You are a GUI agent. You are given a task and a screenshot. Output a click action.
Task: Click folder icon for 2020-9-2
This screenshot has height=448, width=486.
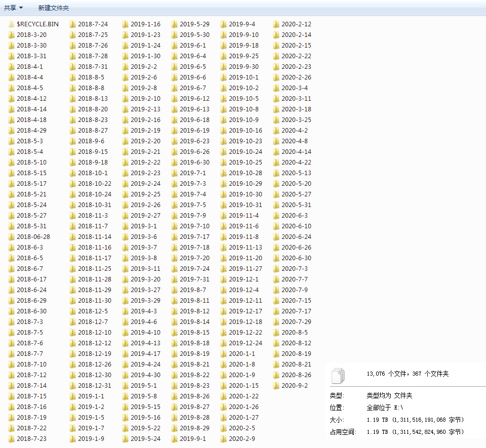coord(276,386)
